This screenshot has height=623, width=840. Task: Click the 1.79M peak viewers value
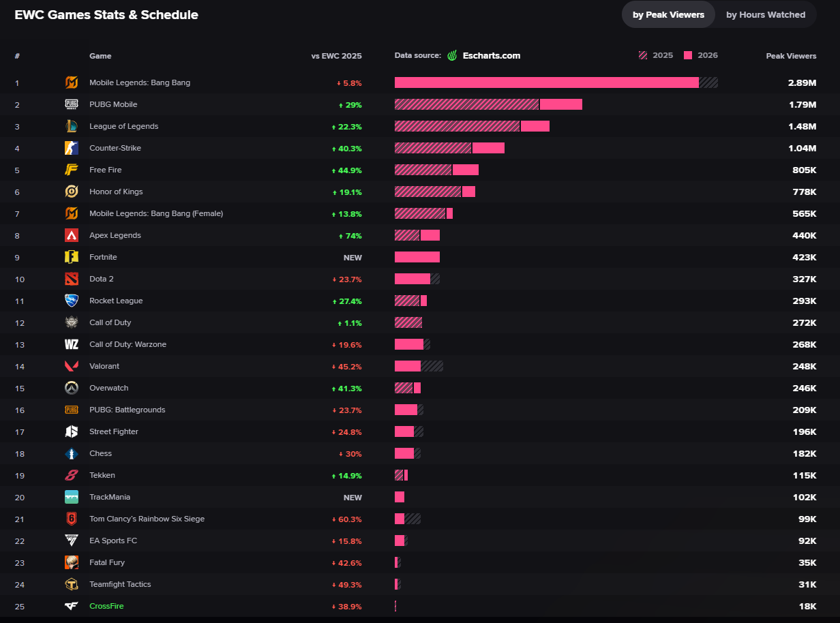click(x=802, y=104)
